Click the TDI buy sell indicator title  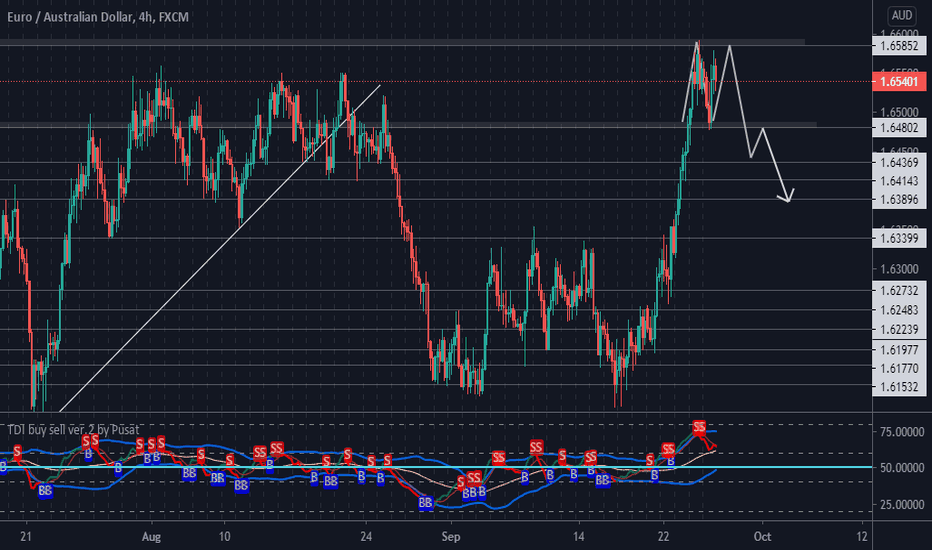click(73, 430)
